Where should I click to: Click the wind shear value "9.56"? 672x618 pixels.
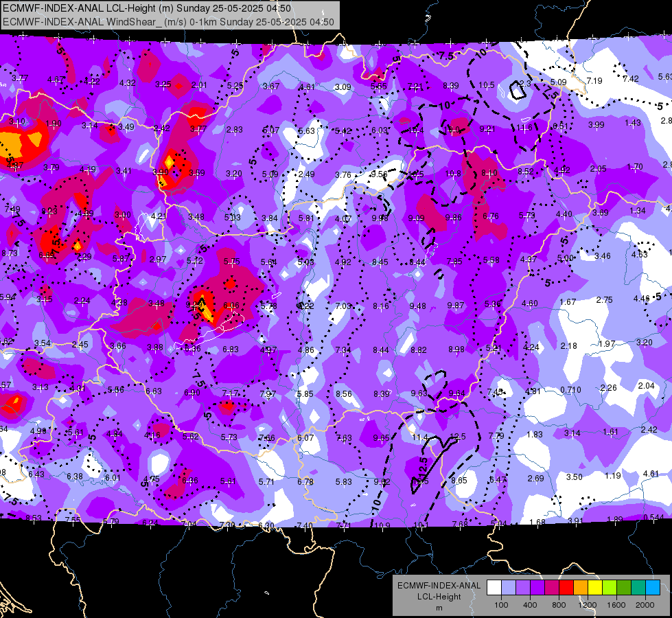(379, 174)
